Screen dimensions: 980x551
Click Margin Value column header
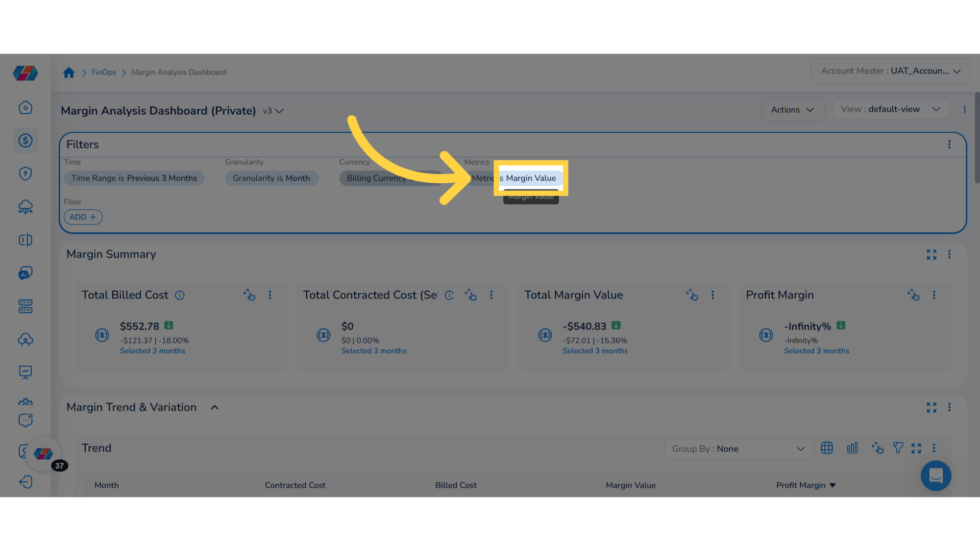click(x=631, y=486)
